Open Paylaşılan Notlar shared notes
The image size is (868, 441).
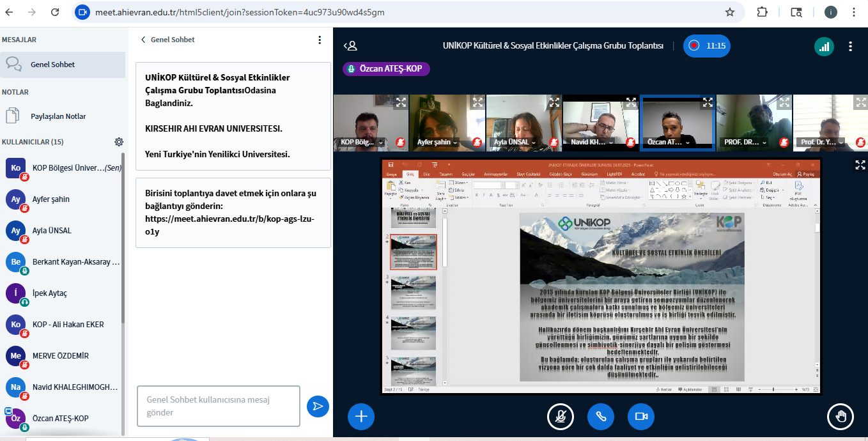point(58,116)
